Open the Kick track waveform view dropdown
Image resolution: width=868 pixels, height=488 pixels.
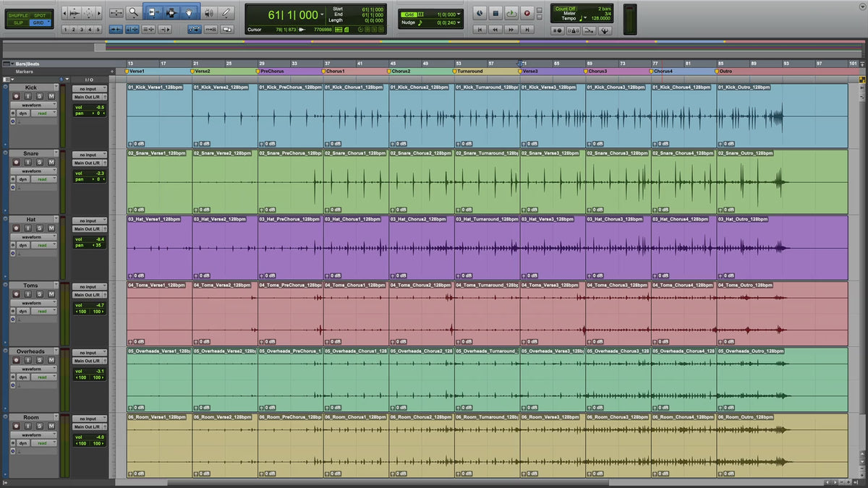33,105
